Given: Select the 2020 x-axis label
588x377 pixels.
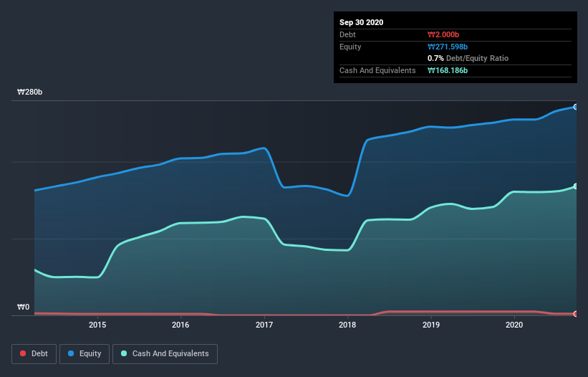Looking at the screenshot, I should [x=514, y=325].
